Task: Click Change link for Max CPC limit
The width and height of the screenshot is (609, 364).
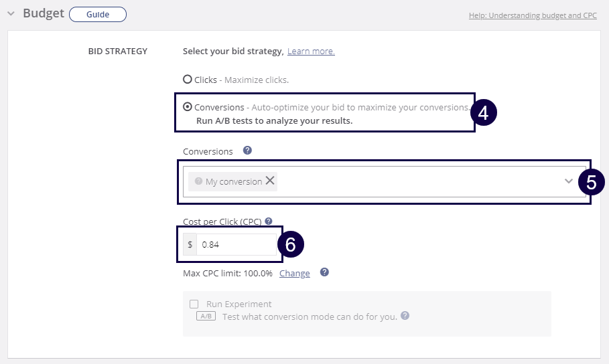Action: 294,273
